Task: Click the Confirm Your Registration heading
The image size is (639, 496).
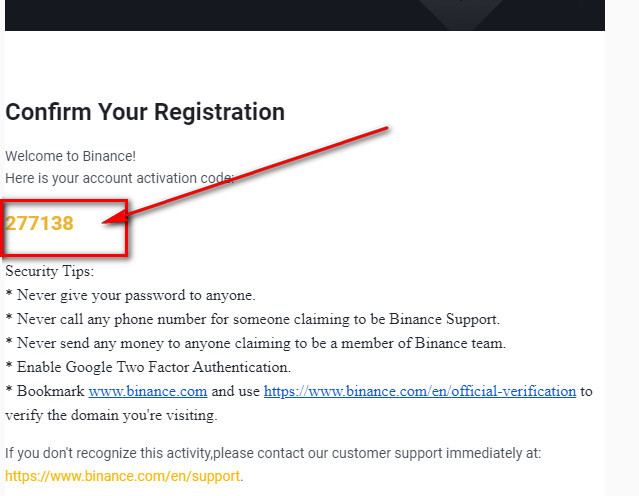Action: (145, 112)
